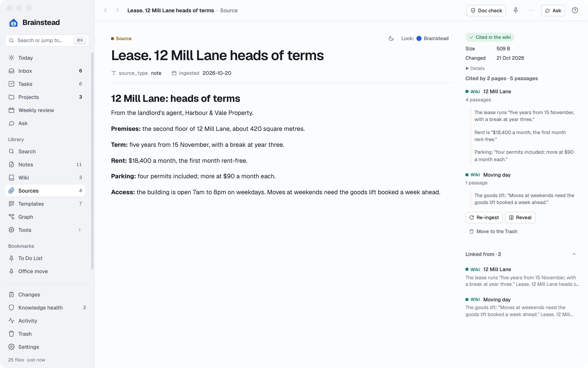The width and height of the screenshot is (588, 368).
Task: Open 12 Mill Lane wiki under Cited by
Action: [x=497, y=92]
